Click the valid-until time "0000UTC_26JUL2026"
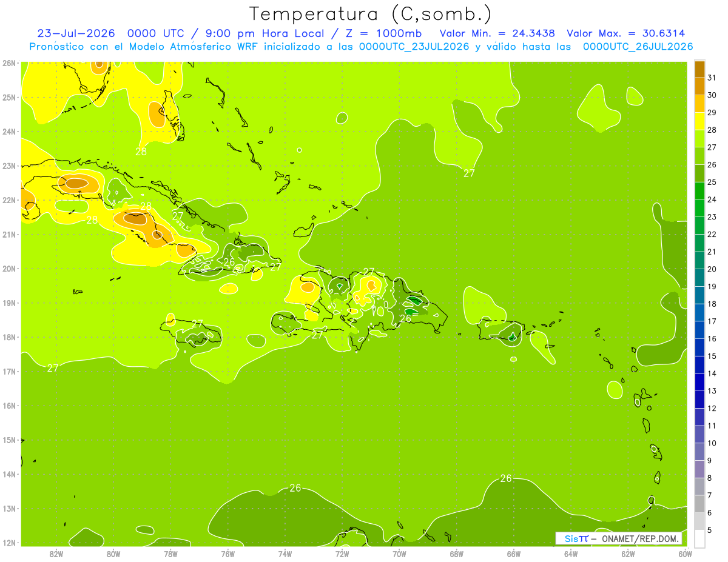This screenshot has height=562, width=728. pos(638,47)
